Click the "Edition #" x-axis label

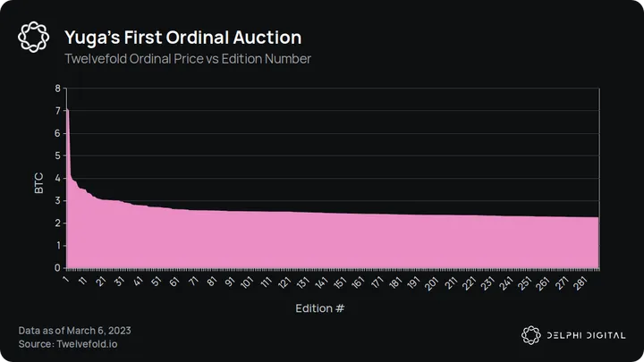pyautogui.click(x=320, y=308)
